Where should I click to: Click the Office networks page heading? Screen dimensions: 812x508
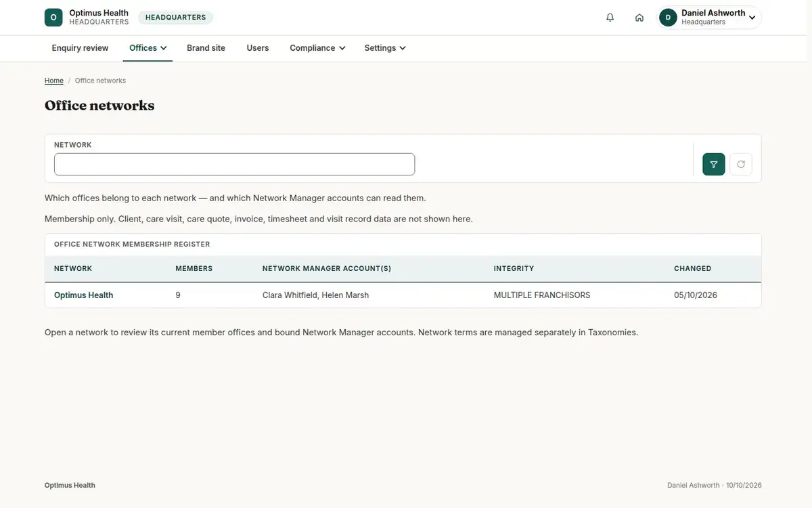coord(99,106)
